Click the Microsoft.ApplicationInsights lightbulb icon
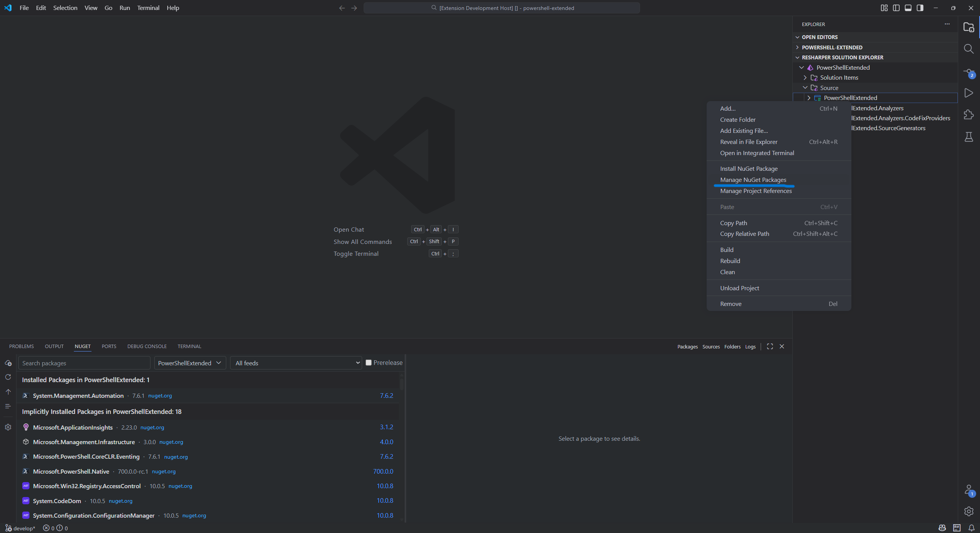The width and height of the screenshot is (980, 533). click(26, 427)
